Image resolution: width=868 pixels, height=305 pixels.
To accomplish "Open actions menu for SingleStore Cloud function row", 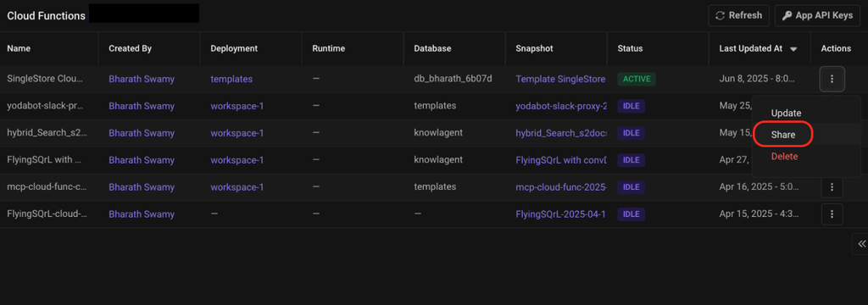I will [x=832, y=79].
